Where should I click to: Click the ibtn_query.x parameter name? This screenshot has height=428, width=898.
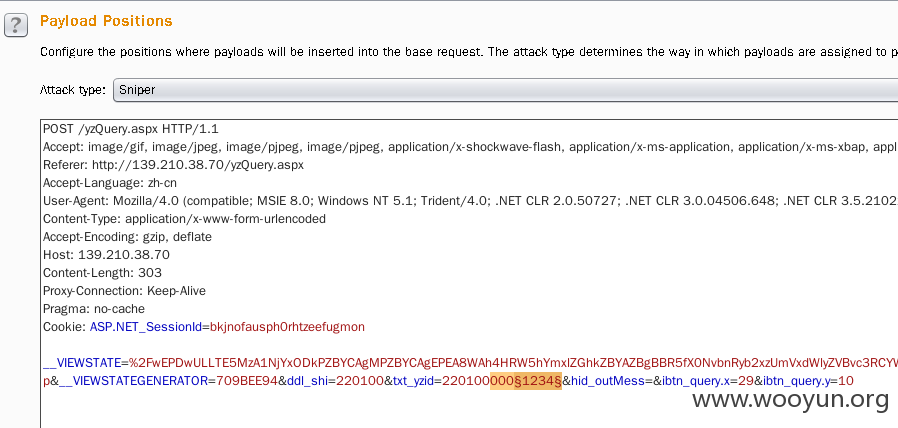696,381
